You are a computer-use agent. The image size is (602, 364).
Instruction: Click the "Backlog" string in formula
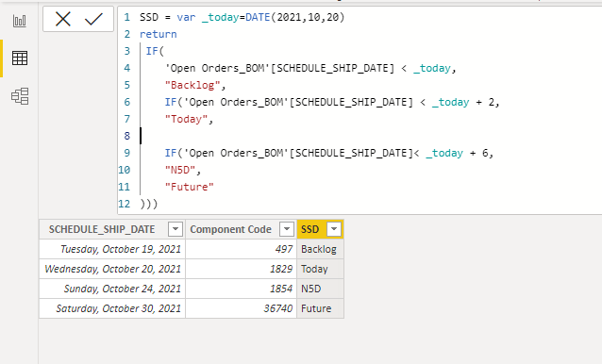(192, 85)
